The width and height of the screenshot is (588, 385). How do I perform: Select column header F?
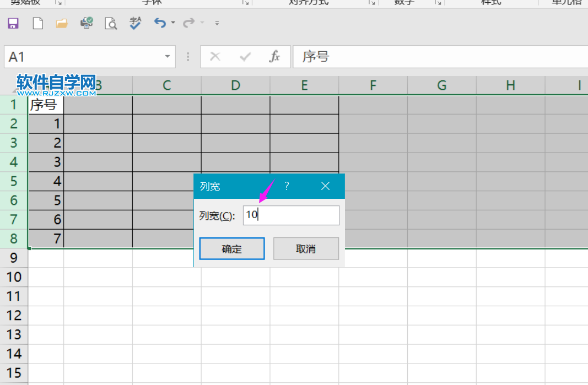click(373, 85)
